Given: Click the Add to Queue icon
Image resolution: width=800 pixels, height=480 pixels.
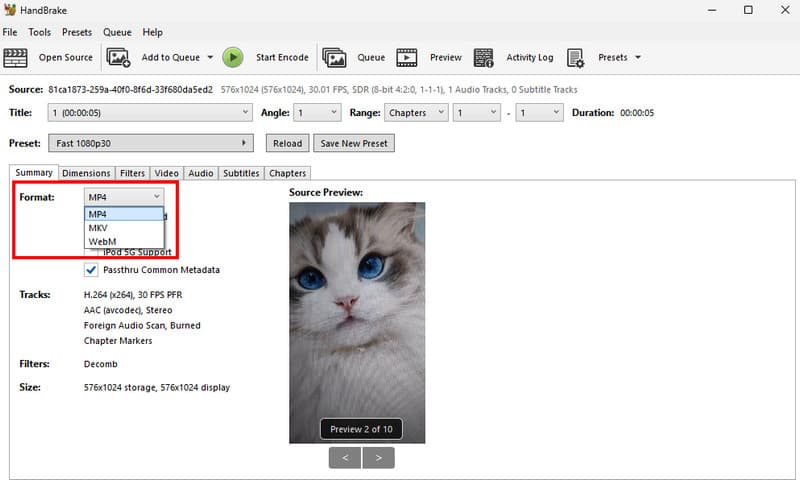Looking at the screenshot, I should pyautogui.click(x=118, y=58).
